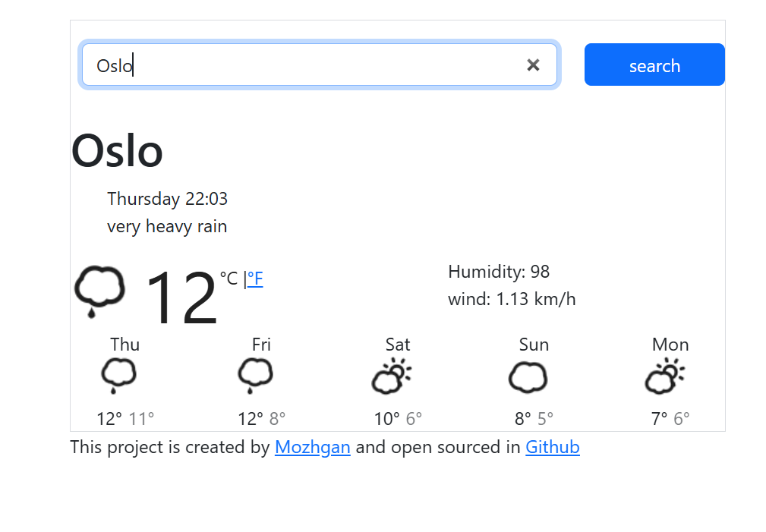Click the clear (×) icon in the search box

533,65
